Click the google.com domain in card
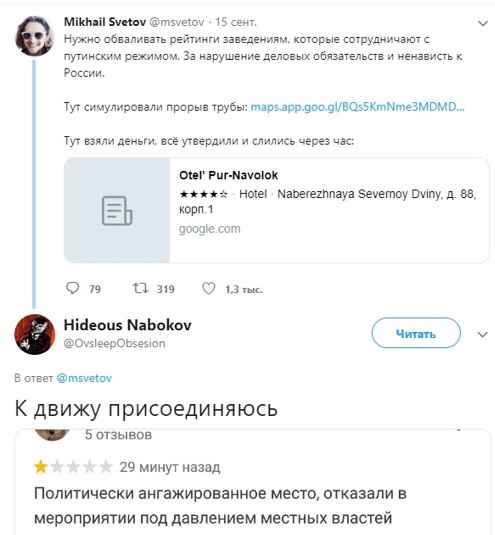The image size is (495, 535). [209, 229]
